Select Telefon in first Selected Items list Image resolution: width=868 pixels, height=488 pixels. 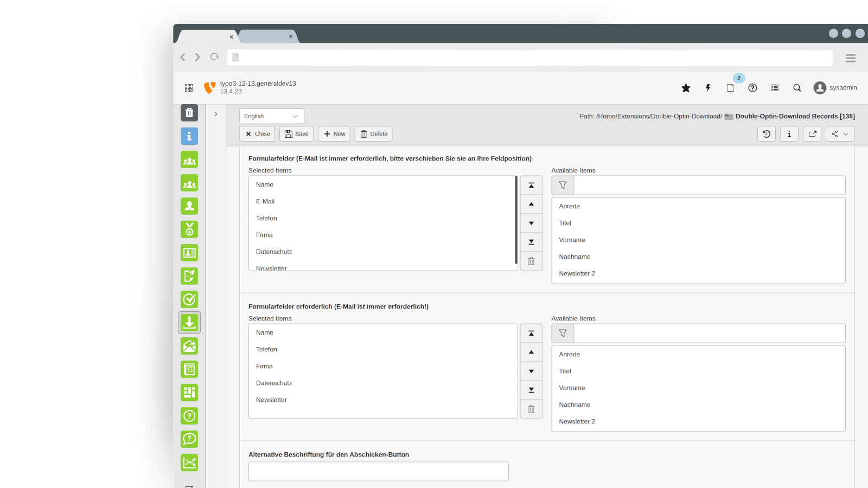click(266, 219)
